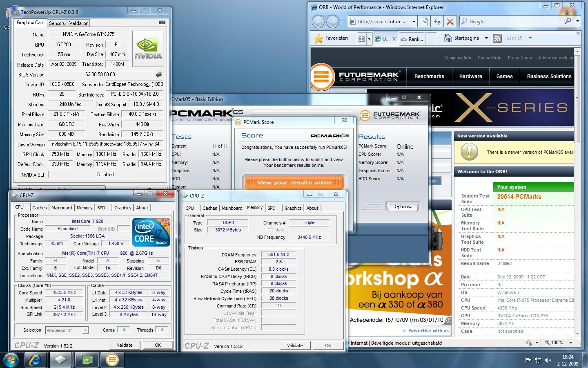The height and width of the screenshot is (368, 588).
Task: Click OK in the right CPU-Z window
Action: tap(328, 346)
